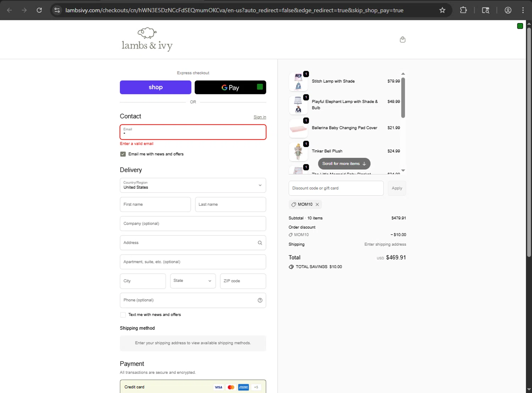Click Ballerina Baby Changing Pad Cover thumbnail

coord(298,128)
